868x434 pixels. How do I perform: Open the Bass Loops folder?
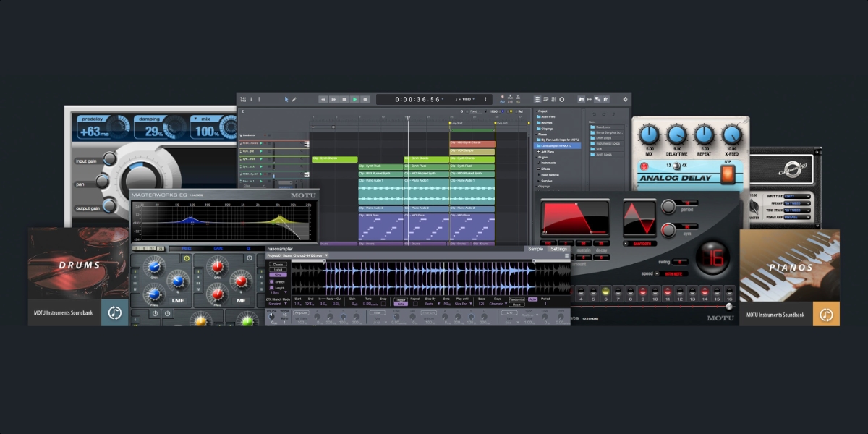[x=606, y=127]
